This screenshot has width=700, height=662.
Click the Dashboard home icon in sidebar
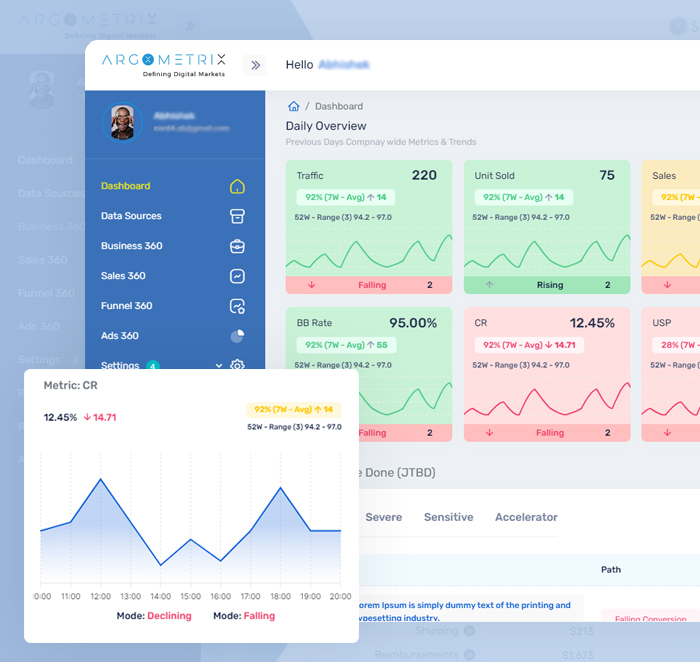[x=237, y=186]
